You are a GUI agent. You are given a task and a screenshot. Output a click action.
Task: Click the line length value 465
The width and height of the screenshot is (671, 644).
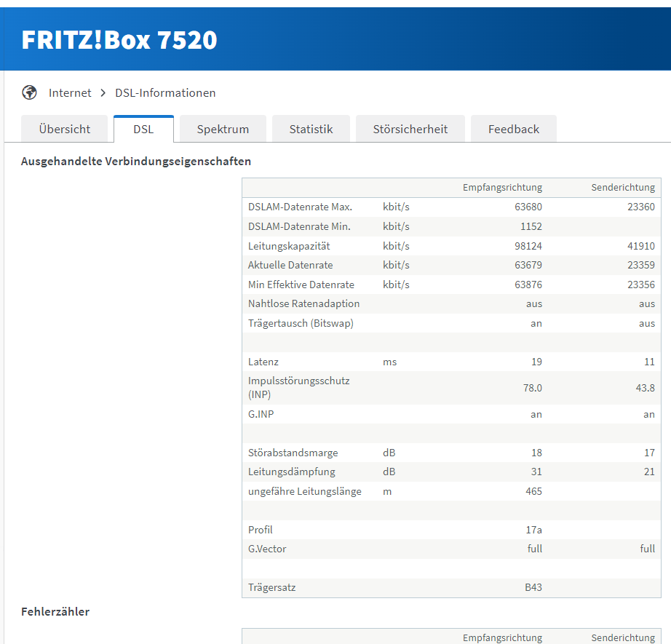pos(533,491)
